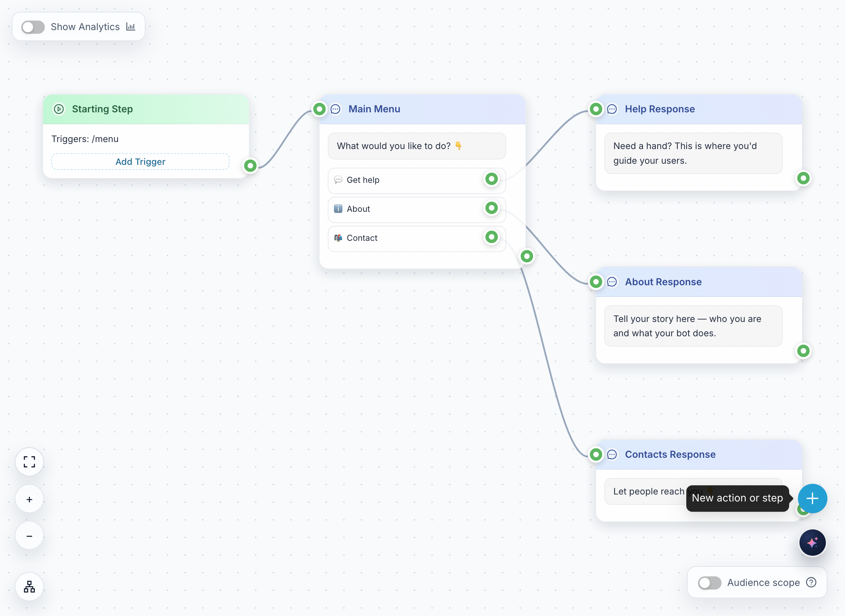This screenshot has height=616, width=845.
Task: Zoom in with the plus button
Action: tap(29, 499)
